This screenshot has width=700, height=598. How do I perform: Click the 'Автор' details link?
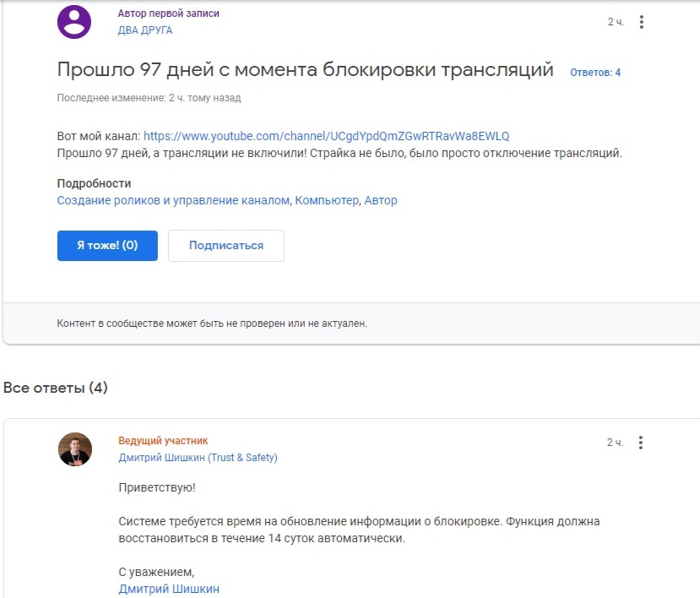pyautogui.click(x=381, y=201)
